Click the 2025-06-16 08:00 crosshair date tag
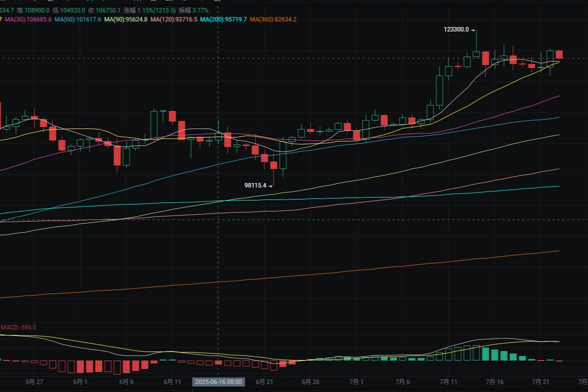 tap(218, 382)
